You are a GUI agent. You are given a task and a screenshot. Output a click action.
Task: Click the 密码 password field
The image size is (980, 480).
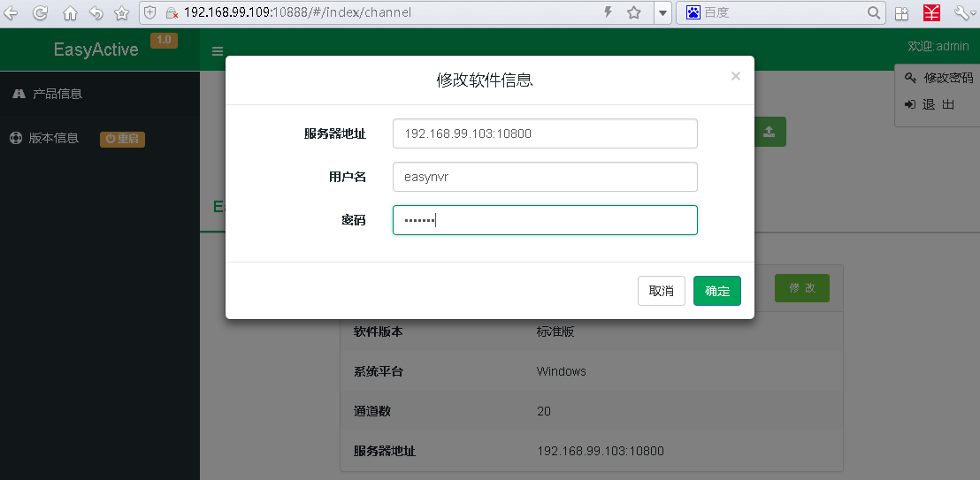pyautogui.click(x=545, y=220)
